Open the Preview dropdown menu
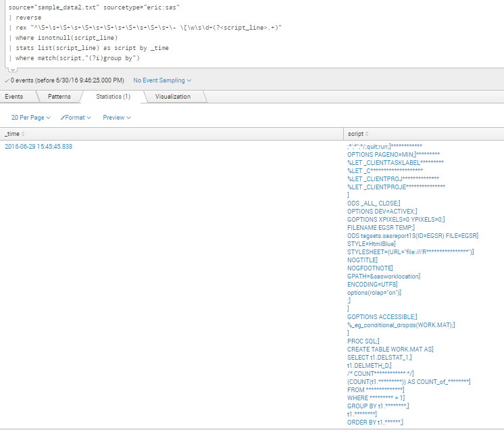 [x=116, y=118]
